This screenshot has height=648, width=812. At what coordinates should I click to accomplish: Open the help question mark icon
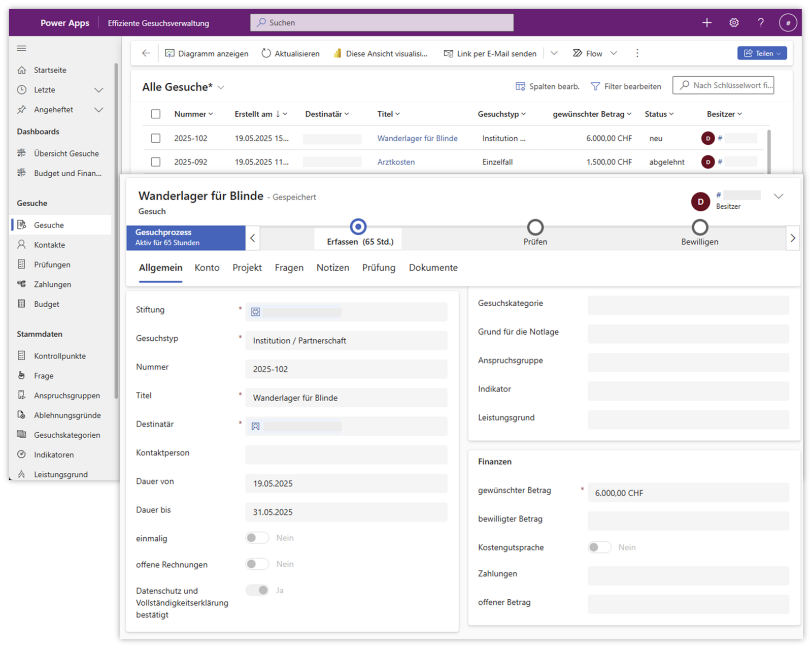point(760,23)
